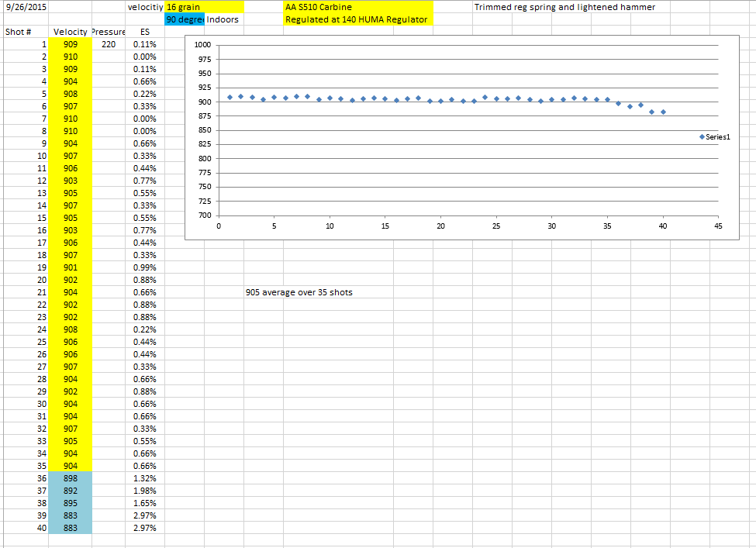Screen dimensions: 756x548
Task: Click '905 average over 35 shots' cell
Action: pyautogui.click(x=299, y=292)
